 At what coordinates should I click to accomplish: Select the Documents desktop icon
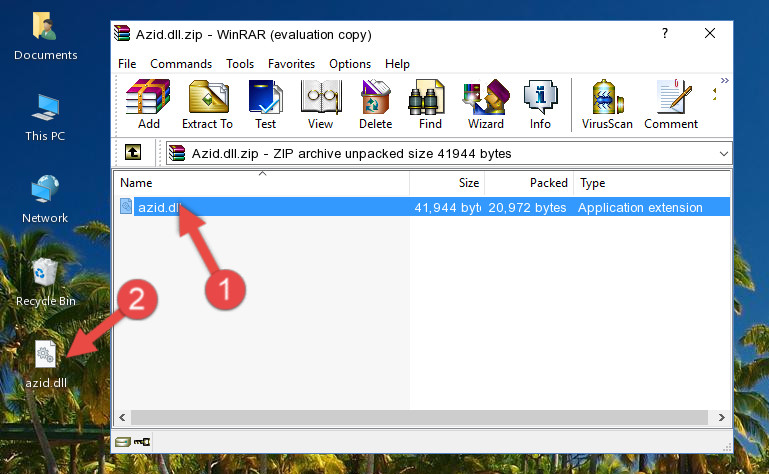coord(45,36)
